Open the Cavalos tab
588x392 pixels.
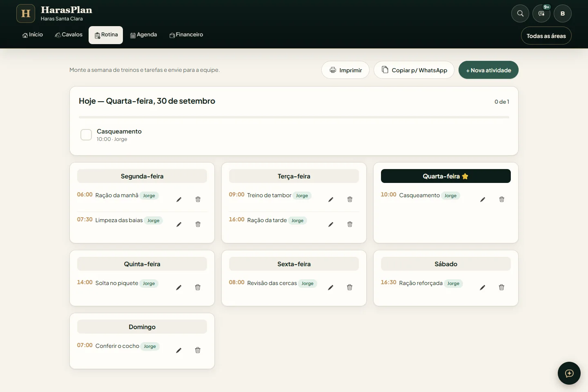coord(69,35)
